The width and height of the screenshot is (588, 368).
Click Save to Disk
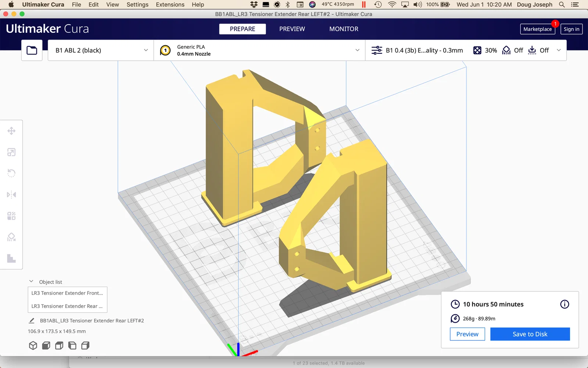530,334
